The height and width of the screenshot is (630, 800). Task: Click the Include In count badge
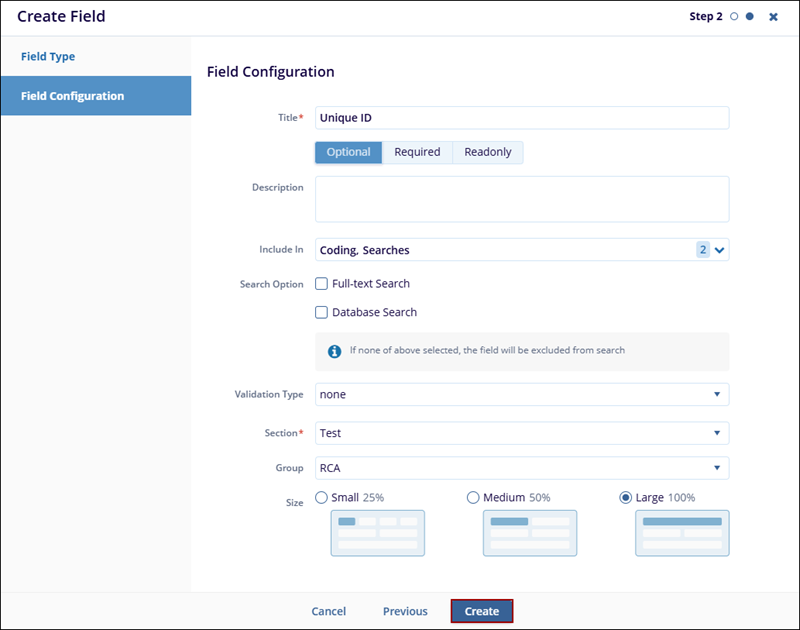702,250
